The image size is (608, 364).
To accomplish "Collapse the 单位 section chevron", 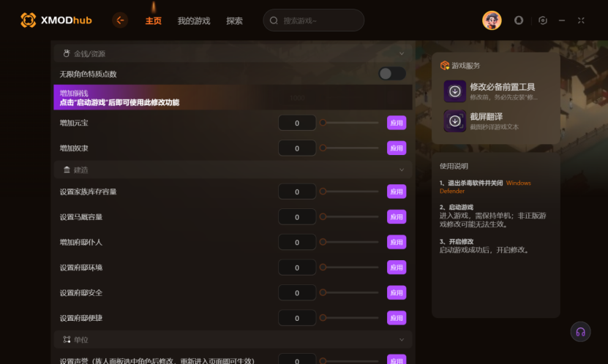I will coord(402,340).
